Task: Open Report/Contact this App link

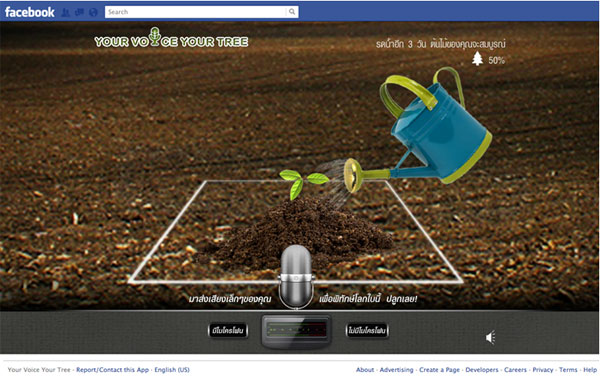Action: [112, 370]
